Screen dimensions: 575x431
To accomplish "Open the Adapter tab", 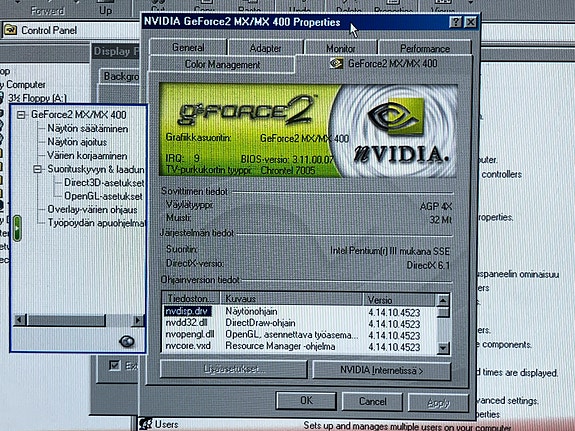I will point(265,48).
